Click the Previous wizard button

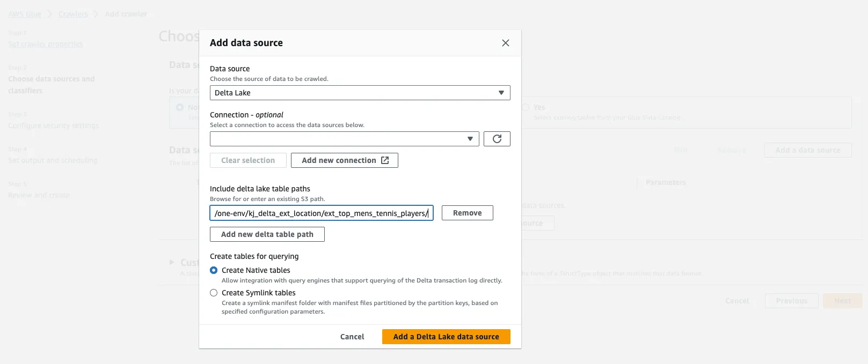coord(791,301)
